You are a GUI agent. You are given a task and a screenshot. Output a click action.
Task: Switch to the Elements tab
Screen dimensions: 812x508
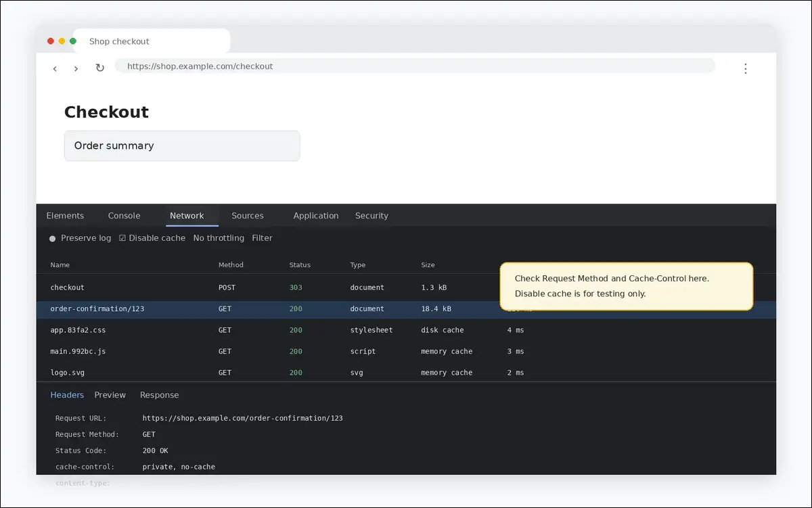point(65,216)
